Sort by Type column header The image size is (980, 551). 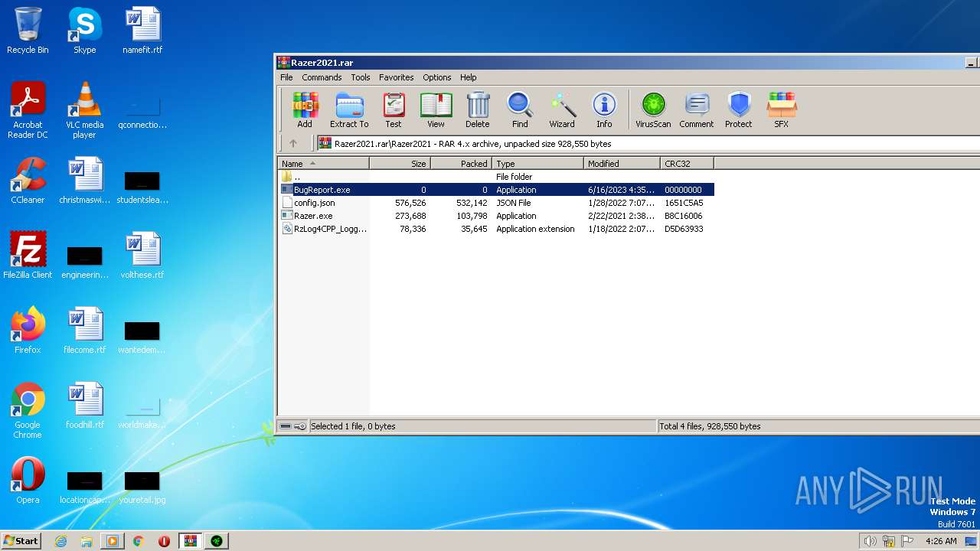[x=538, y=163]
